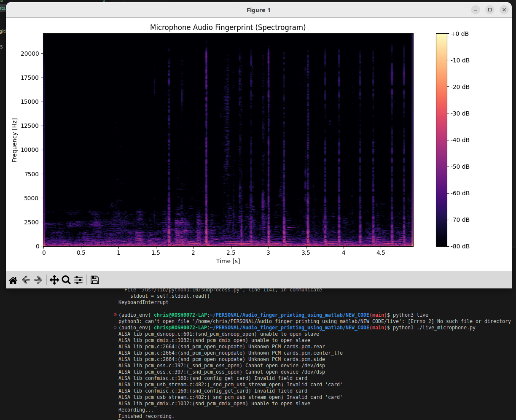
Task: Click the Frequency [Hz] axis label
Action: click(15, 140)
